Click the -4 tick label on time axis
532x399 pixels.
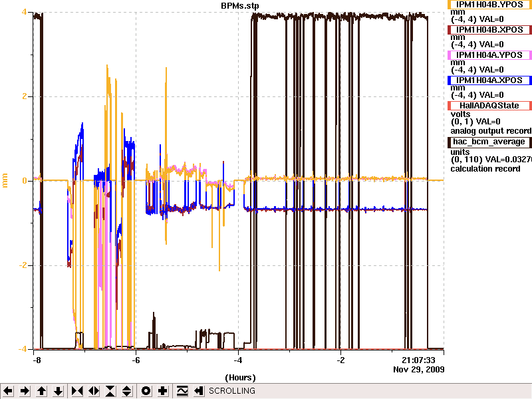pyautogui.click(x=238, y=360)
